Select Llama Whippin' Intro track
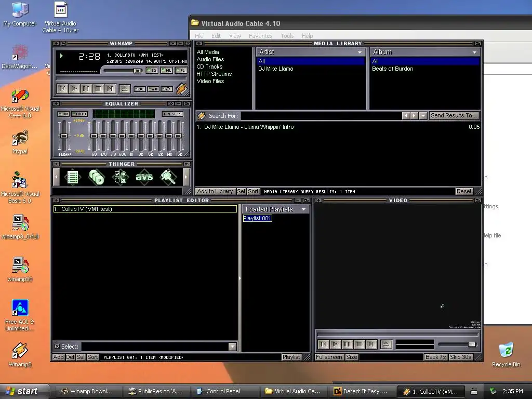Screen dimensions: 532x399 point(338,127)
